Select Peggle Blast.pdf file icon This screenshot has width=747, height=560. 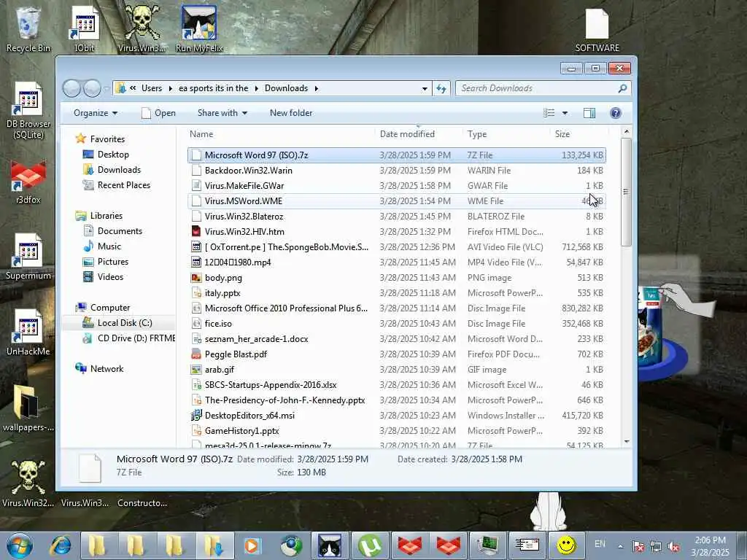click(196, 354)
